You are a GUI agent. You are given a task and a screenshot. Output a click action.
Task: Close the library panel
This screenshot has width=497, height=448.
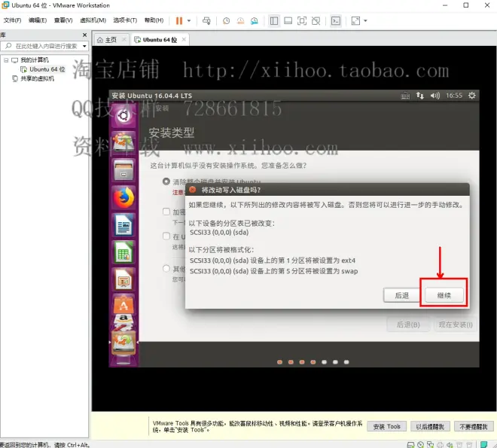[x=84, y=35]
